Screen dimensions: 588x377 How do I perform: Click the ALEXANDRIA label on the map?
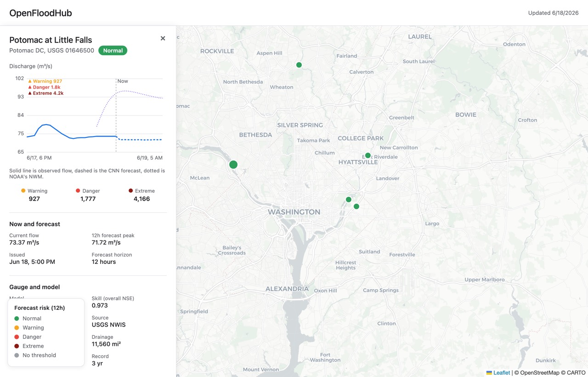point(287,289)
